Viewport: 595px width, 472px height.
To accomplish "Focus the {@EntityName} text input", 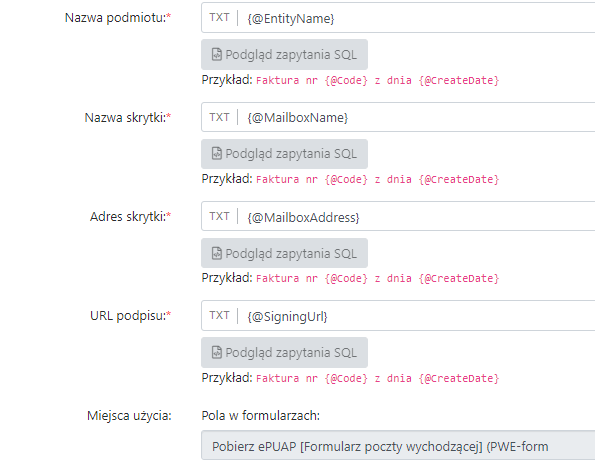I will (x=417, y=18).
